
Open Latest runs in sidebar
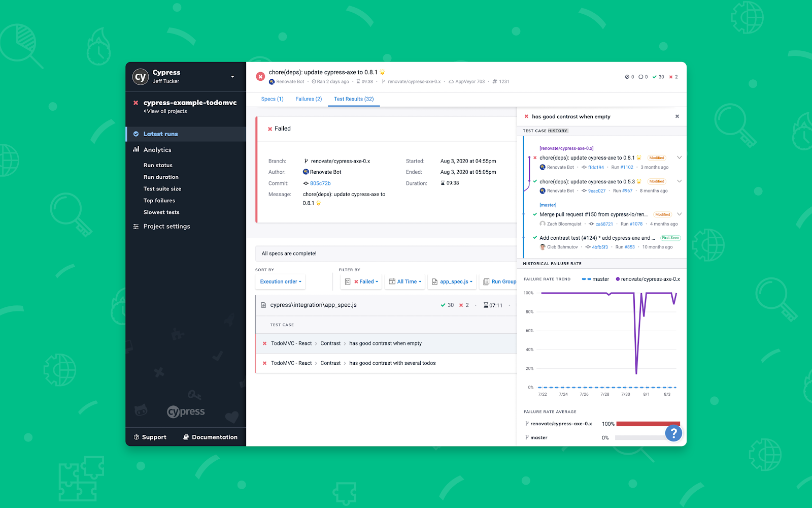point(186,134)
